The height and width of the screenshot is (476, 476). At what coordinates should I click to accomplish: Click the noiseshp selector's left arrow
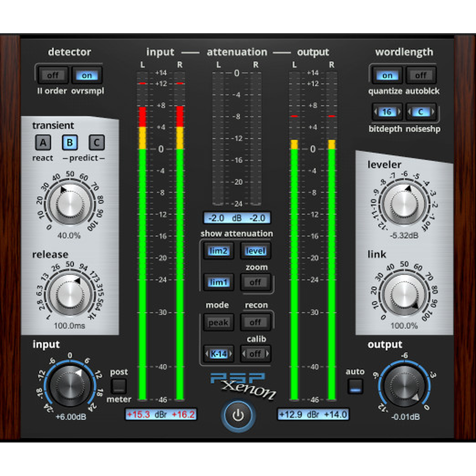[410, 112]
